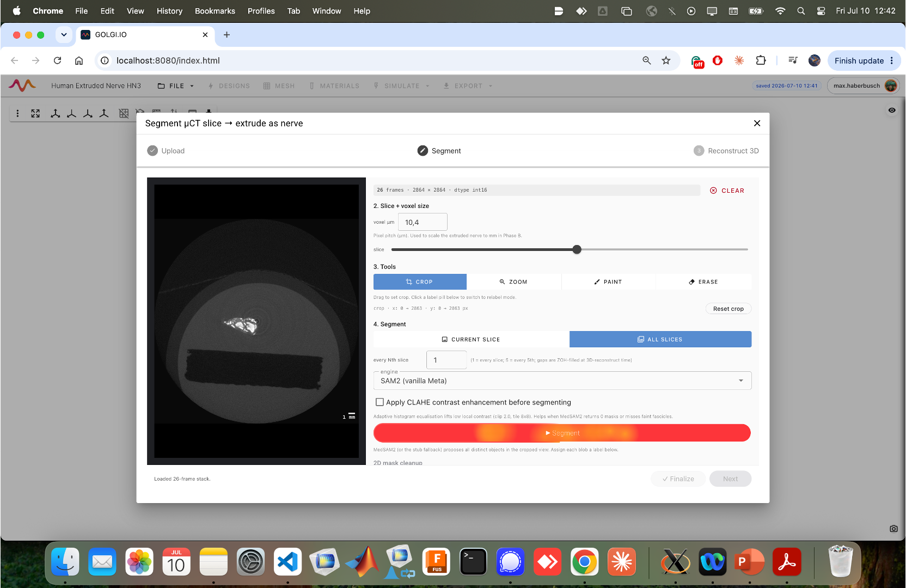Click the Reset crop button
Viewport: 906px width, 588px height.
[729, 309]
